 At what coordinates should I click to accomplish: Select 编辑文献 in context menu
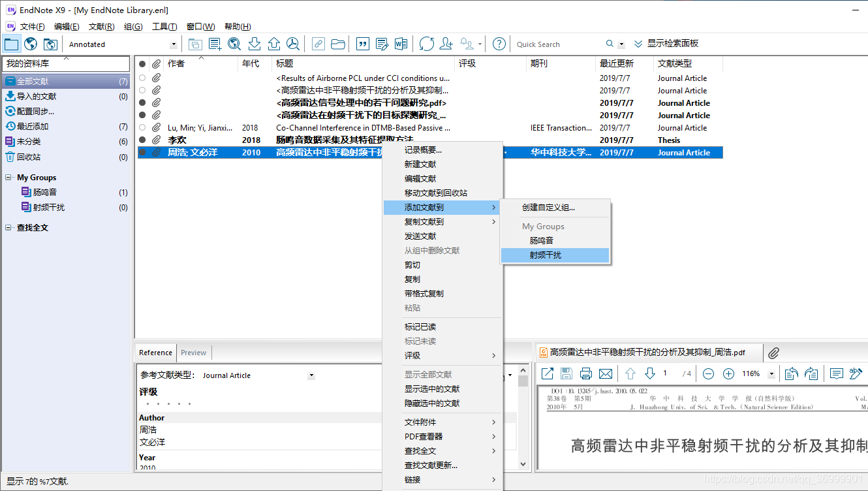(x=442, y=179)
